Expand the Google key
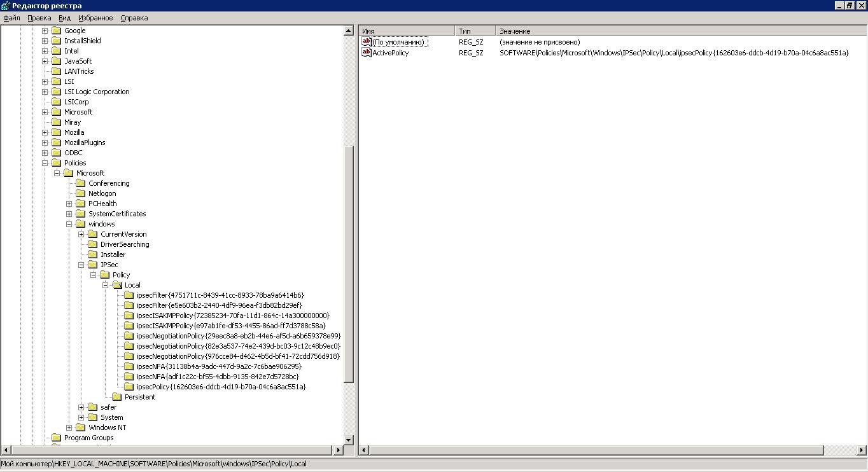This screenshot has width=868, height=472. pyautogui.click(x=45, y=31)
